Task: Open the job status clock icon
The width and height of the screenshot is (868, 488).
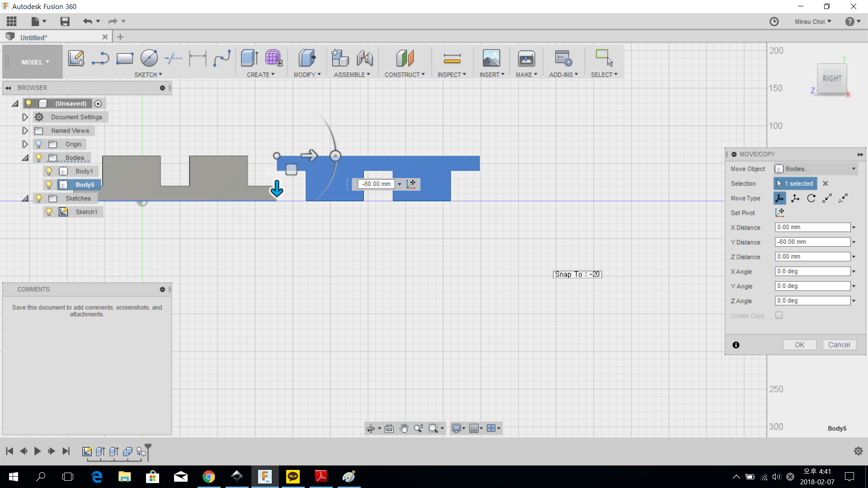Action: click(774, 22)
